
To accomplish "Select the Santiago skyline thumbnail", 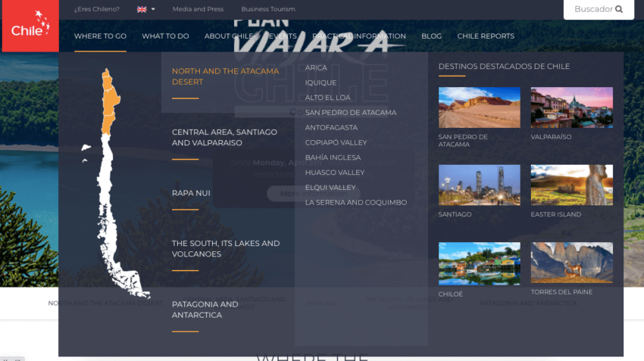I will pos(479,185).
